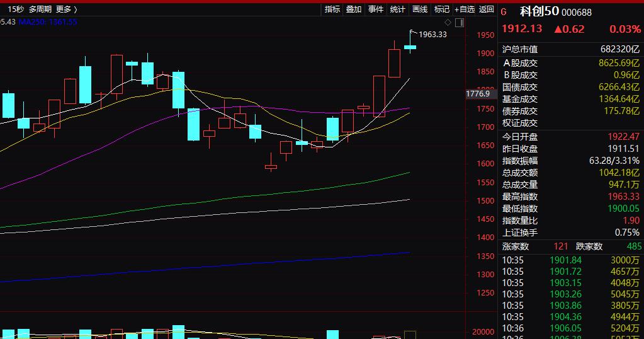Click the diamond marker icon above the chart

tap(448, 22)
